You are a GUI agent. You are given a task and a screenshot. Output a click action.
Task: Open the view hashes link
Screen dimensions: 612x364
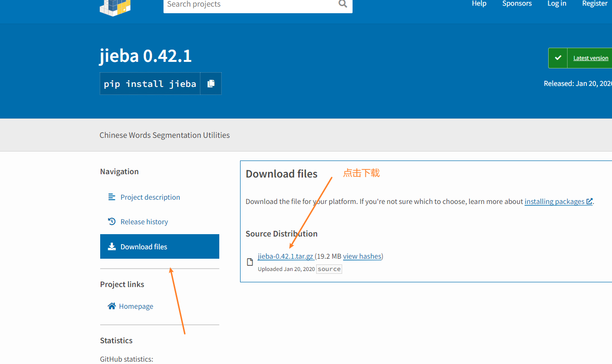tap(362, 256)
